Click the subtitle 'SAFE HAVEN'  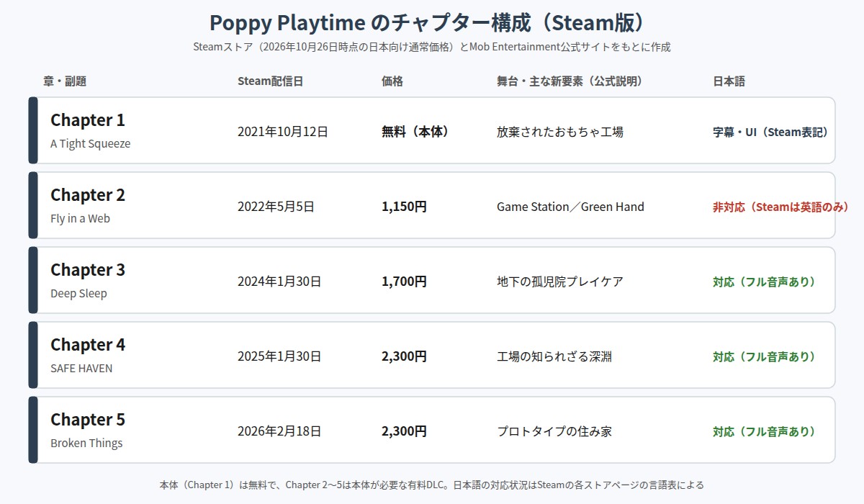pyautogui.click(x=81, y=368)
